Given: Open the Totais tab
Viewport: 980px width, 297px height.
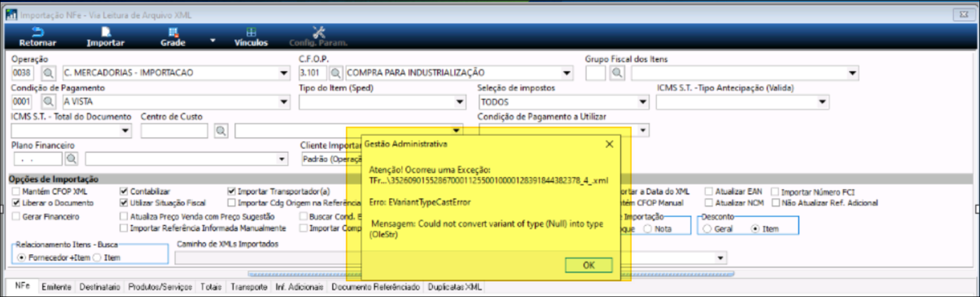Looking at the screenshot, I should point(210,287).
